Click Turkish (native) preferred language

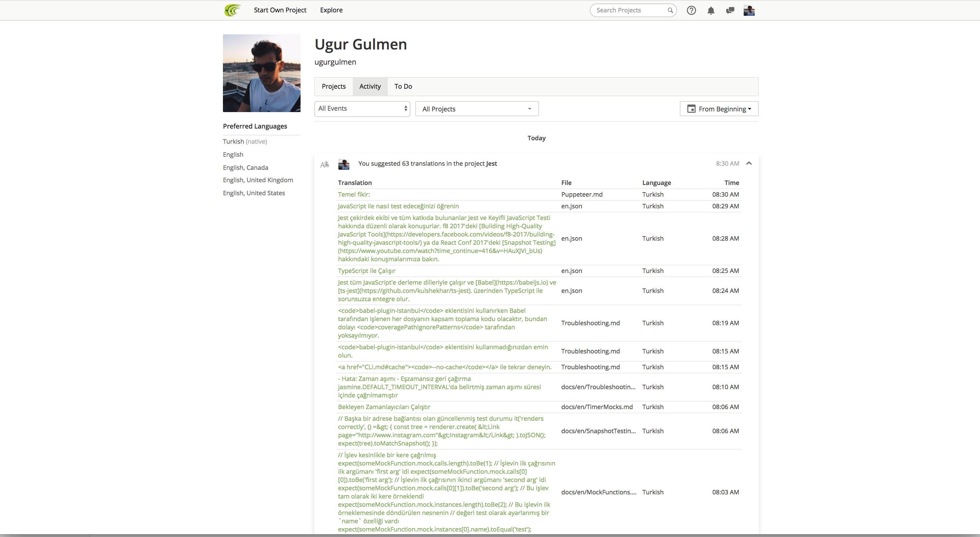[x=245, y=141]
